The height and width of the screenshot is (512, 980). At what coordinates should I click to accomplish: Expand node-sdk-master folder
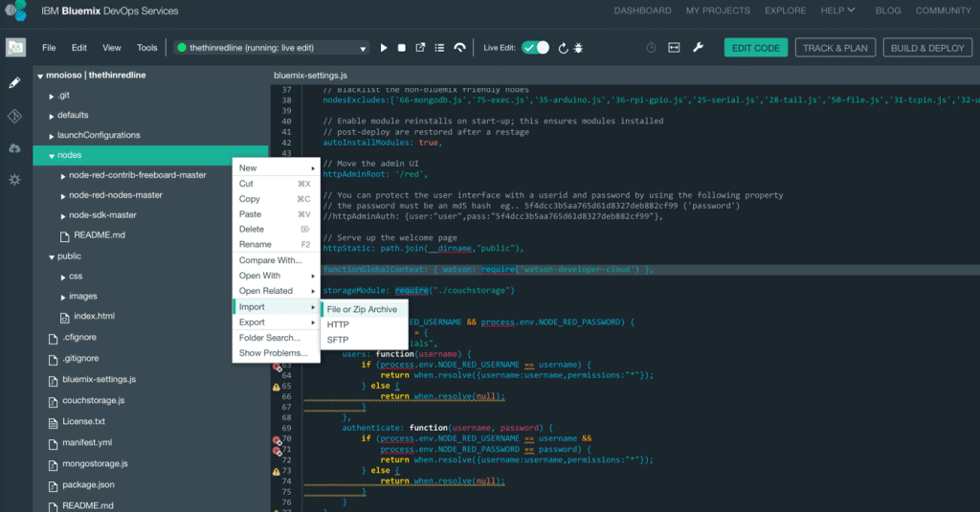coord(63,216)
